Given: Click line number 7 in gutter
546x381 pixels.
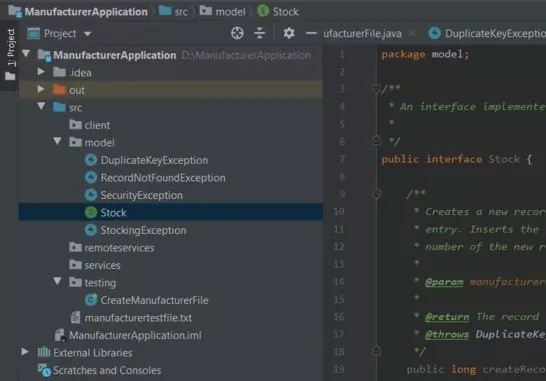Looking at the screenshot, I should point(342,159).
